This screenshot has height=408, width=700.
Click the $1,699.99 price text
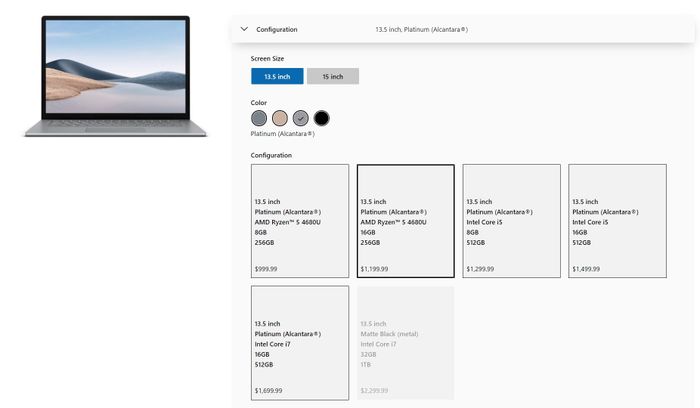[x=268, y=391]
